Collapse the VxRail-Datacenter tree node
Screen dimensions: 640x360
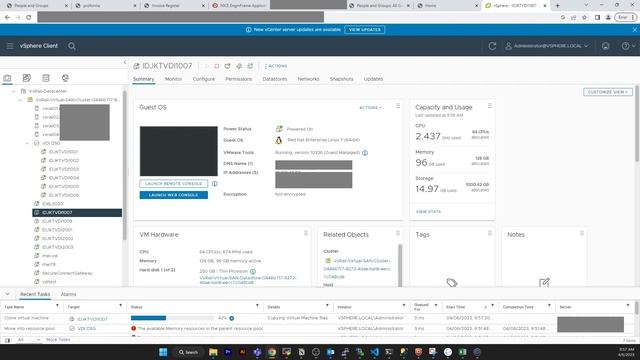tap(14, 91)
